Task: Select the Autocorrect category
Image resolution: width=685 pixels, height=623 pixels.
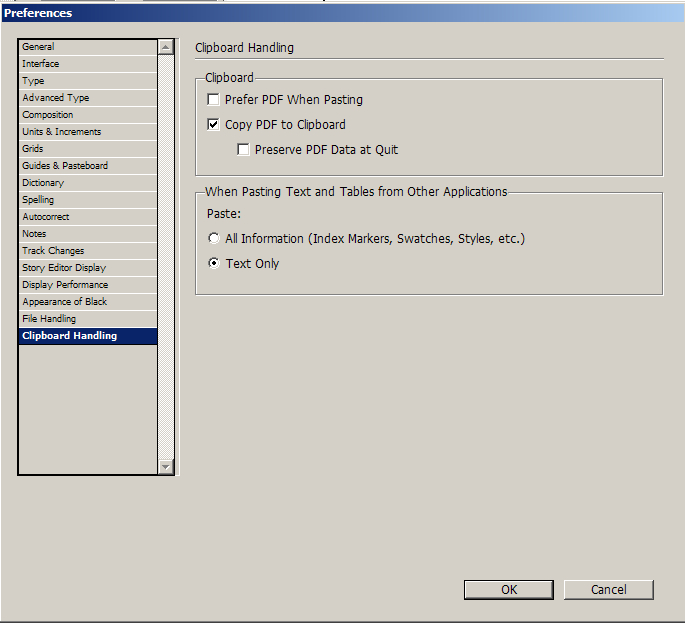Action: [x=88, y=217]
